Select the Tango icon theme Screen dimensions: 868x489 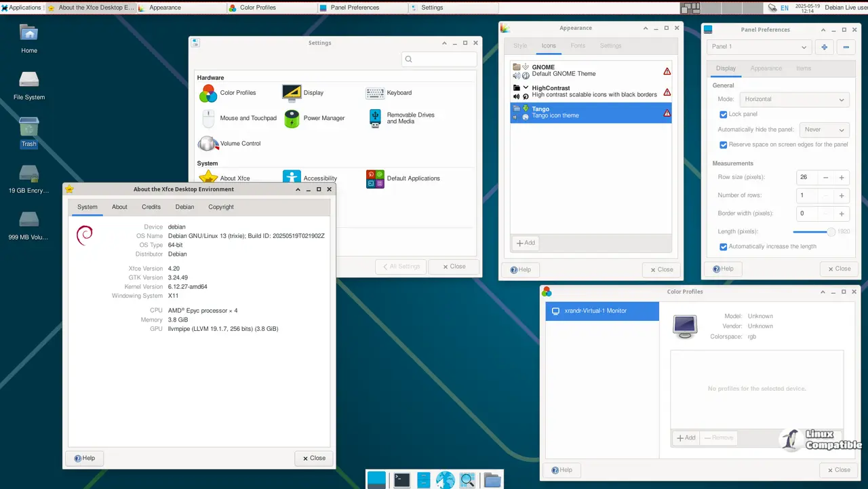pos(590,111)
